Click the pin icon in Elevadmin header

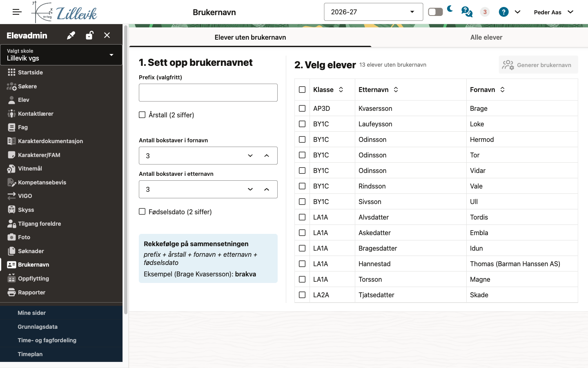pos(71,36)
